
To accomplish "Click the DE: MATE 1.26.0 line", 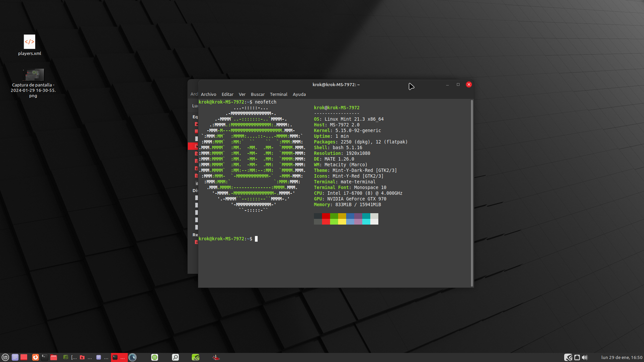I will (x=334, y=159).
